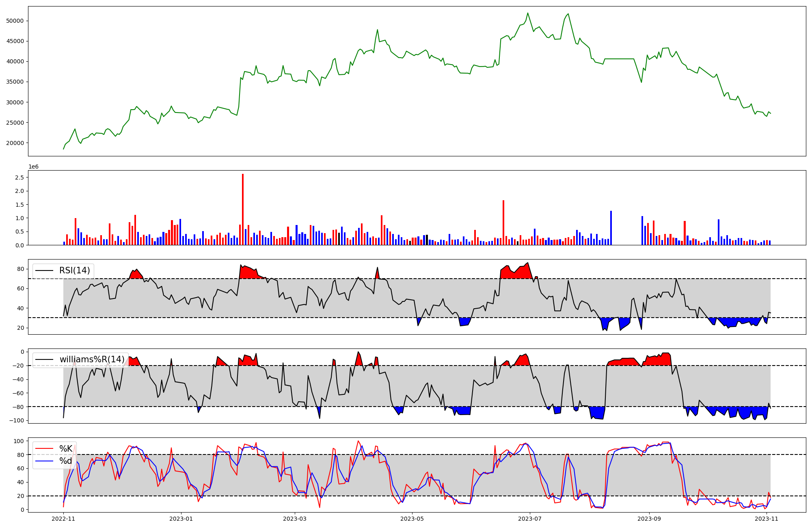Click the 2023-01 x-axis date label
The width and height of the screenshot is (812, 528).
tap(181, 519)
